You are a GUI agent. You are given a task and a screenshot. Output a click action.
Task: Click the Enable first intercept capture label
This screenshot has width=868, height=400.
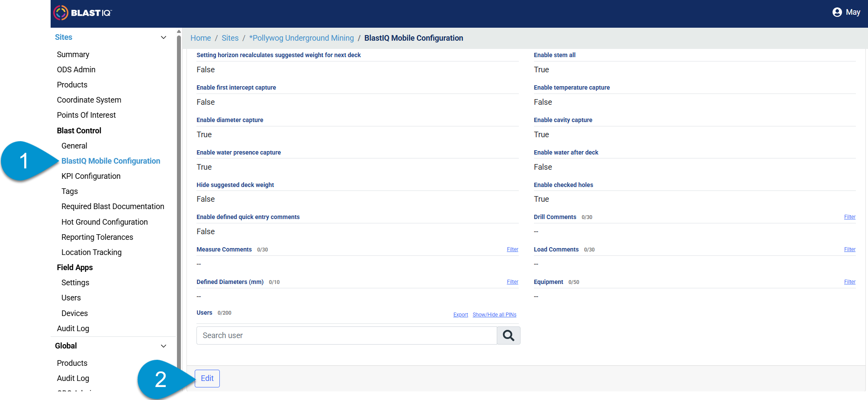(x=236, y=87)
